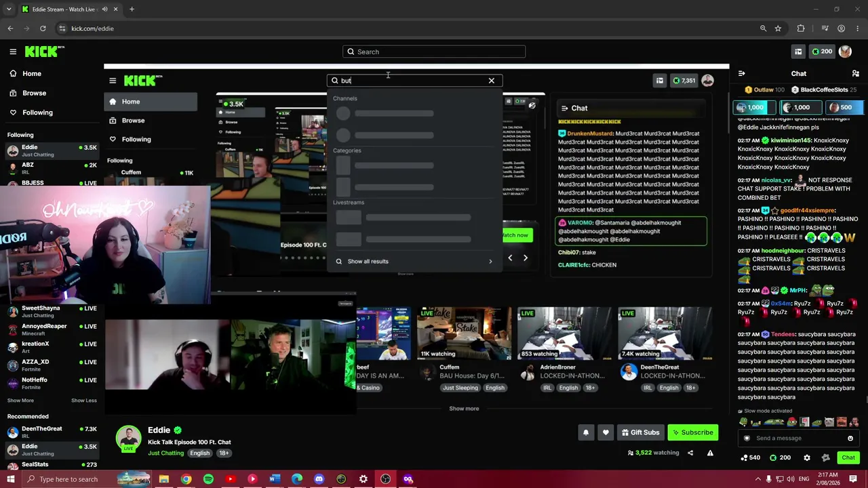Open the emoji picker in the chat box

850,438
